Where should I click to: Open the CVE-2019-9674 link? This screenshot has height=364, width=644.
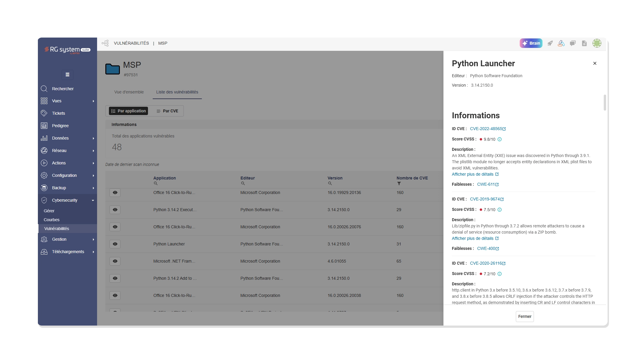tap(487, 199)
